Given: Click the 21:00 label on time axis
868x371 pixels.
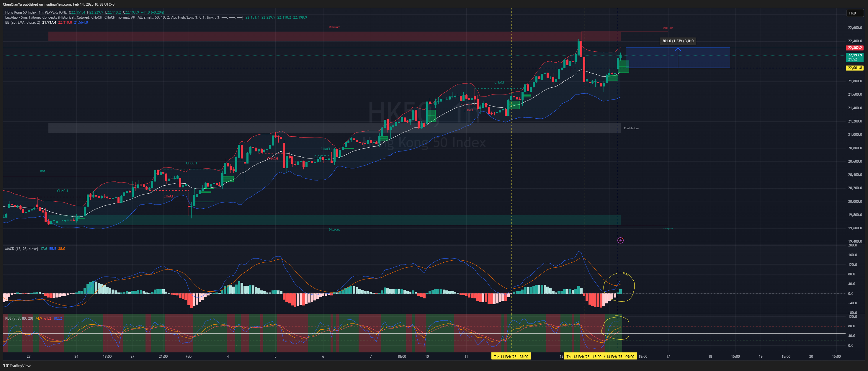Looking at the screenshot, I should [163, 356].
